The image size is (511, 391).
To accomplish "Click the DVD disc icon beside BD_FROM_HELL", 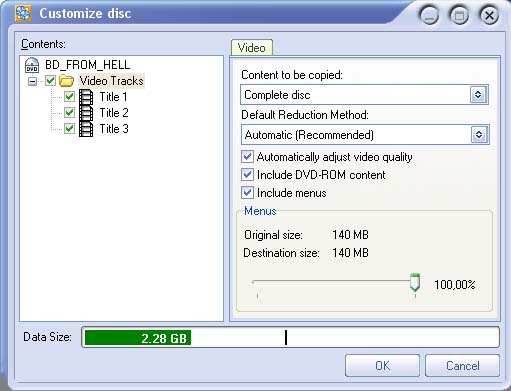I will pyautogui.click(x=32, y=65).
